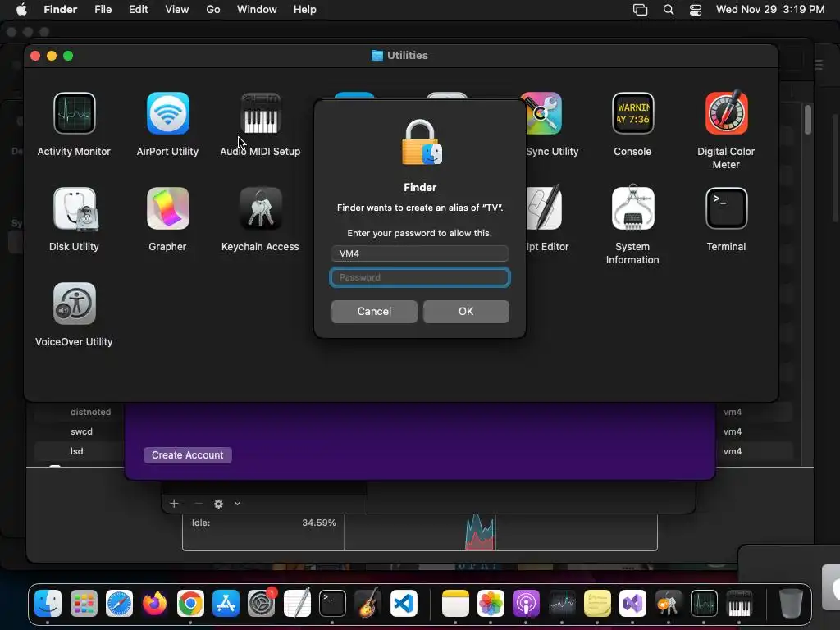Cancel the Finder password dialog
The image size is (840, 630).
click(x=374, y=311)
